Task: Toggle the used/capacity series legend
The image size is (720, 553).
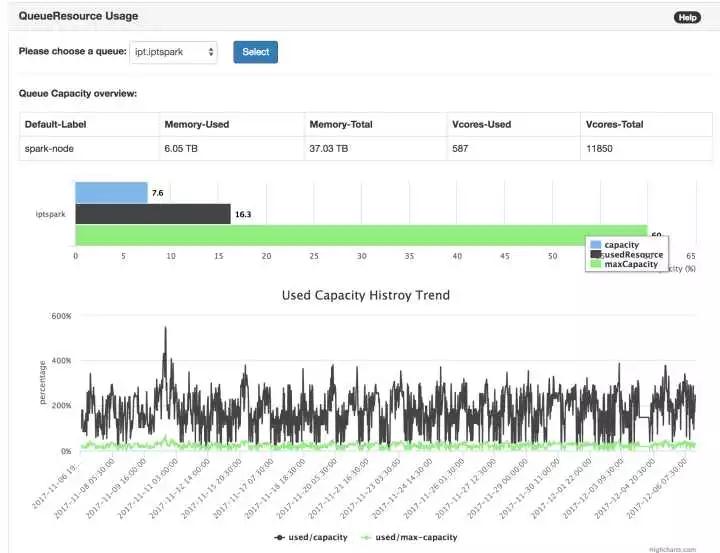Action: 311,537
